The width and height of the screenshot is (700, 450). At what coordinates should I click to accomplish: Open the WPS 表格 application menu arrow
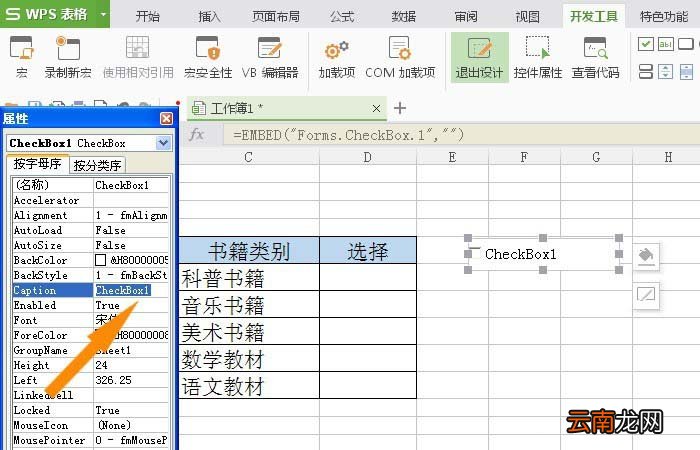pos(103,14)
